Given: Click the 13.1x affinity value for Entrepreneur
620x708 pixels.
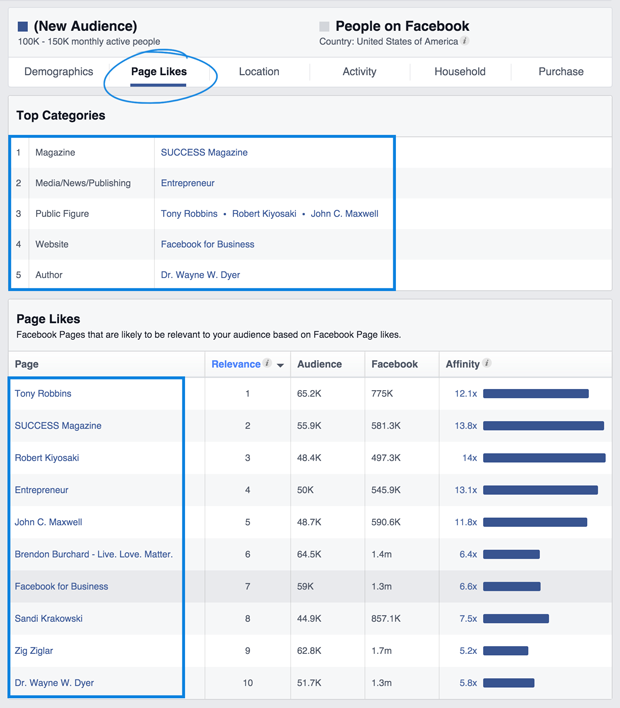Looking at the screenshot, I should tap(466, 490).
